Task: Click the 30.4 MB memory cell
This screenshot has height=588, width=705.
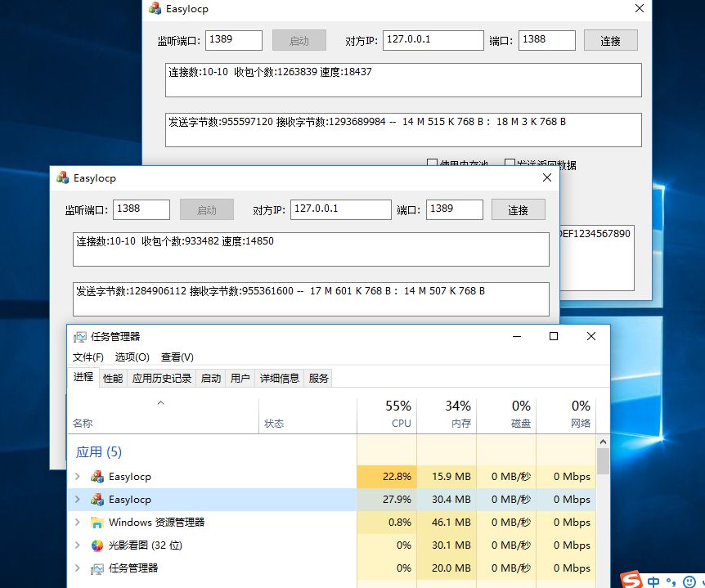Action: pos(447,500)
